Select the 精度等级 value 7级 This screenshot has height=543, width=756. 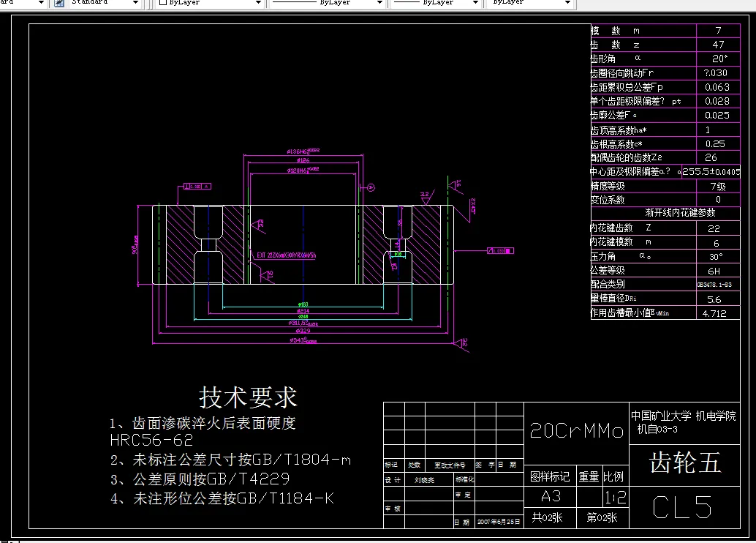[x=718, y=187]
